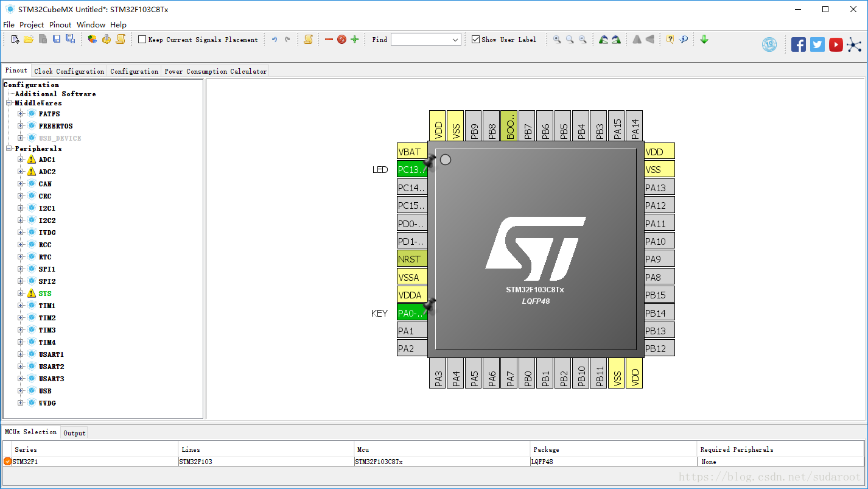The height and width of the screenshot is (489, 868).
Task: Click the NRST pin on chip
Action: tap(412, 259)
